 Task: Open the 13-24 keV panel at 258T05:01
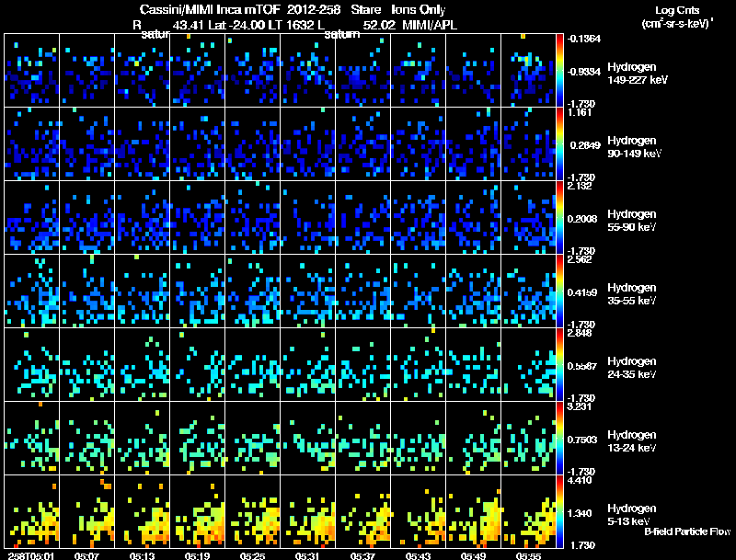pyautogui.click(x=31, y=439)
